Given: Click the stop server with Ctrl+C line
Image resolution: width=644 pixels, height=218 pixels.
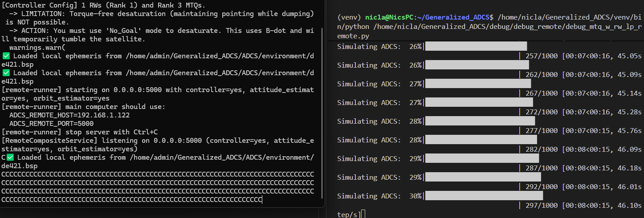Looking at the screenshot, I should pos(80,132).
